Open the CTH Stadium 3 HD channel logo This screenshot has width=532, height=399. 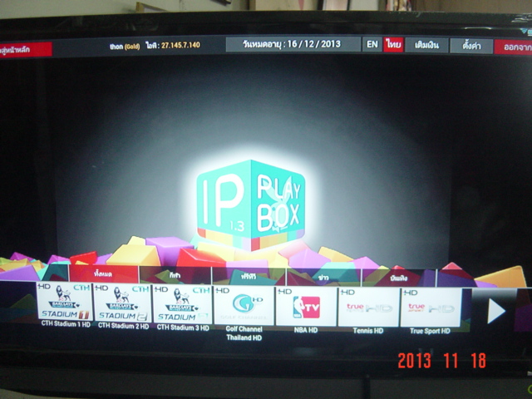(x=182, y=304)
